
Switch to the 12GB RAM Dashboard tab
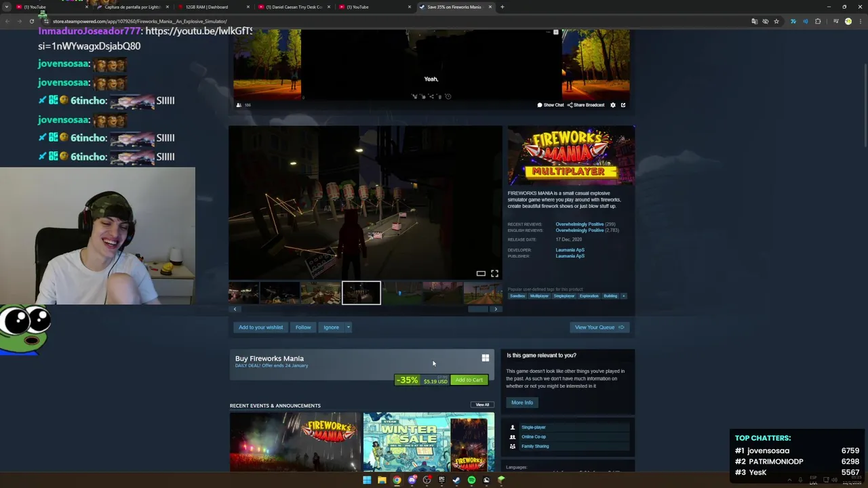(x=212, y=7)
